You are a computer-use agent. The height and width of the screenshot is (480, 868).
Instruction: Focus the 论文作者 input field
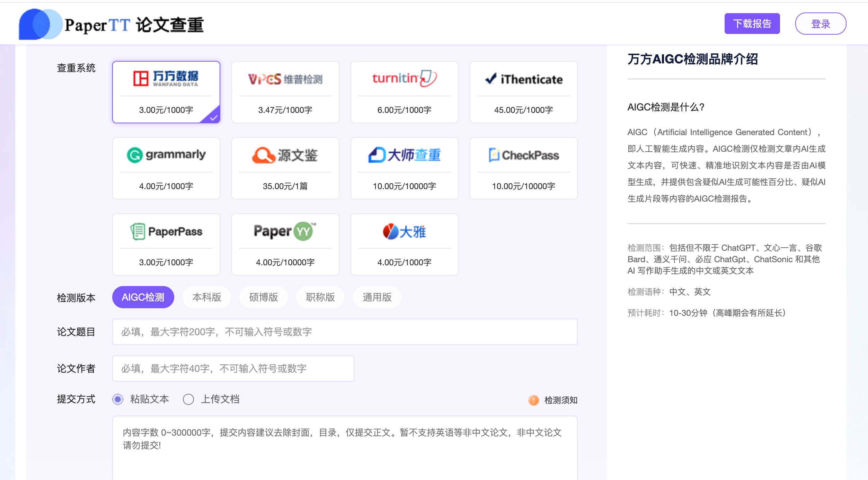click(233, 368)
